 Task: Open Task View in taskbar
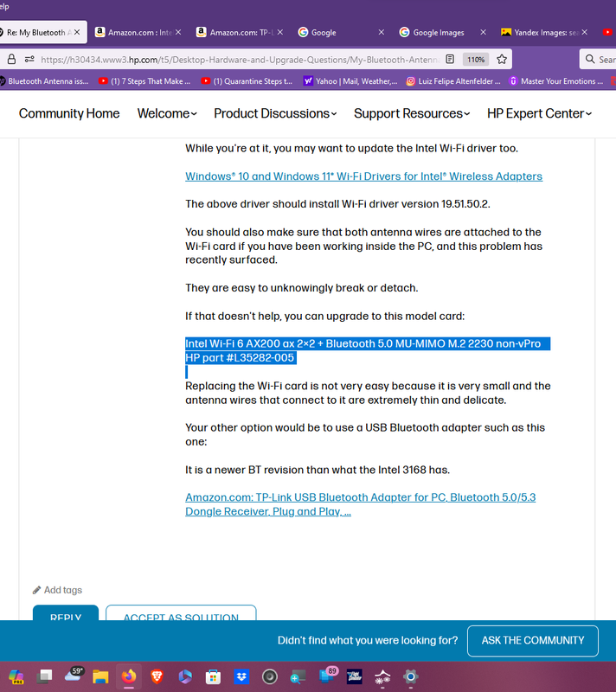point(45,676)
